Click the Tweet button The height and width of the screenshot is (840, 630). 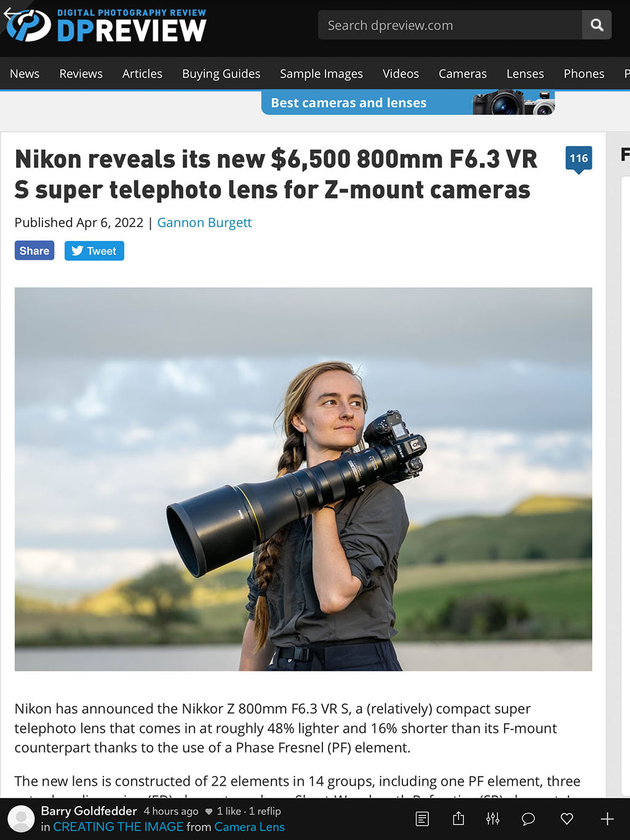(x=94, y=250)
